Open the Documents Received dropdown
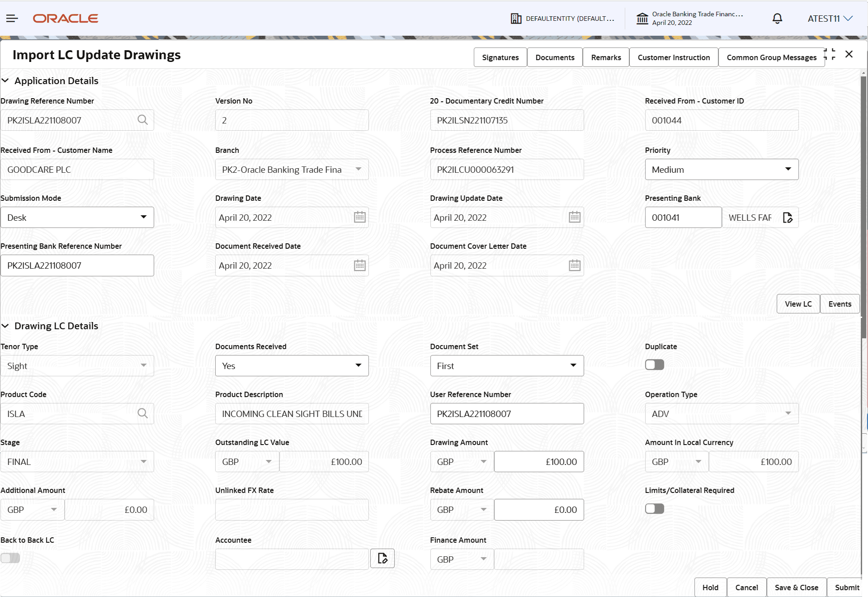868x597 pixels. tap(358, 365)
